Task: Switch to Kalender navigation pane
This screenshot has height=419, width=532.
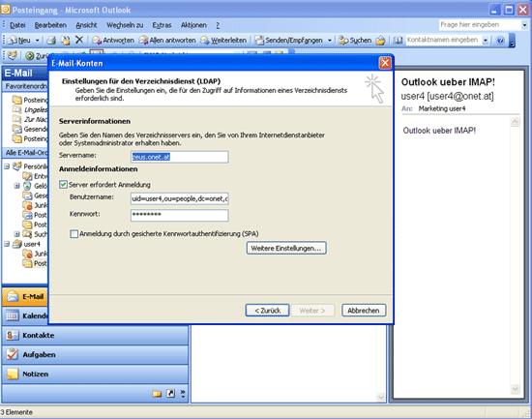Action: point(25,315)
